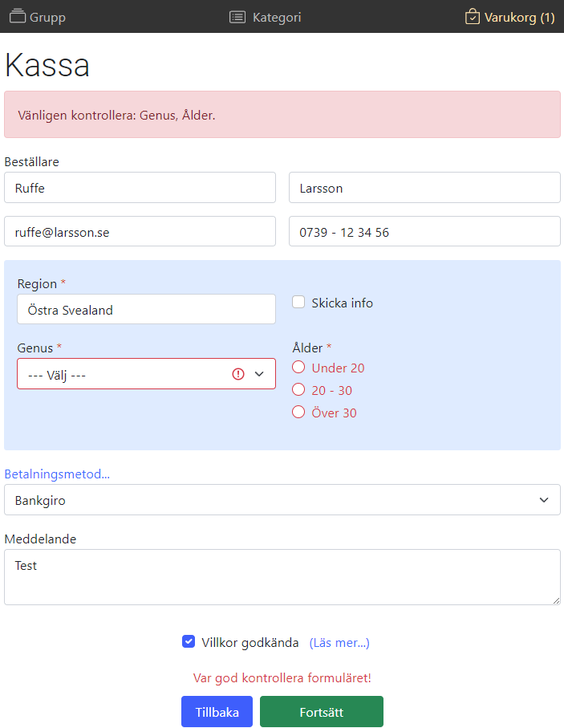564x728 pixels.
Task: Select the Under 20 age option
Action: [298, 368]
